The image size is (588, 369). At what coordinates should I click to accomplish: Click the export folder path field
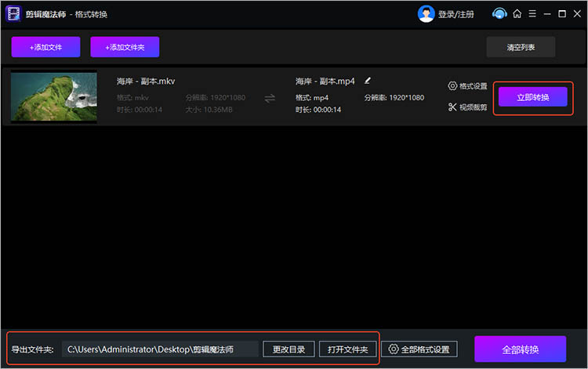(x=160, y=349)
